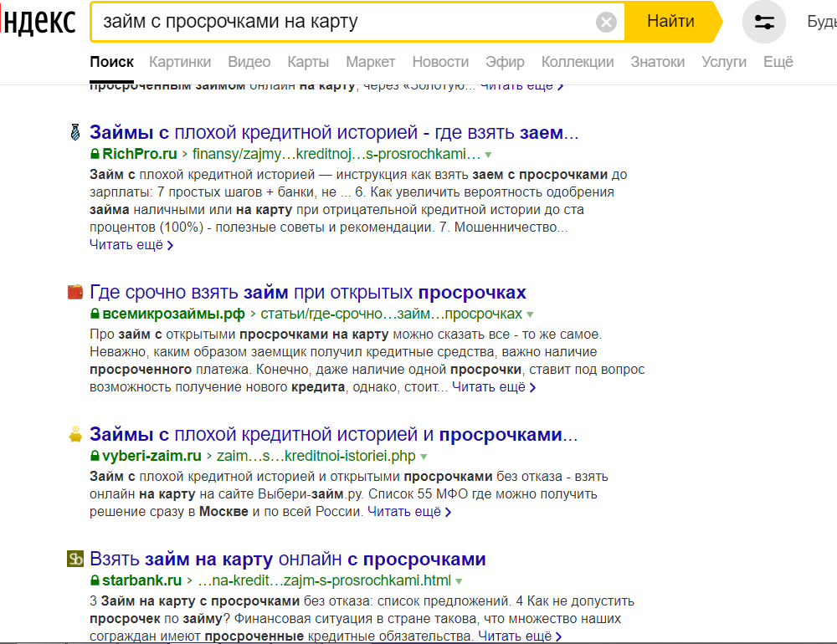Click the RichPro.ru domain link

coord(139,154)
